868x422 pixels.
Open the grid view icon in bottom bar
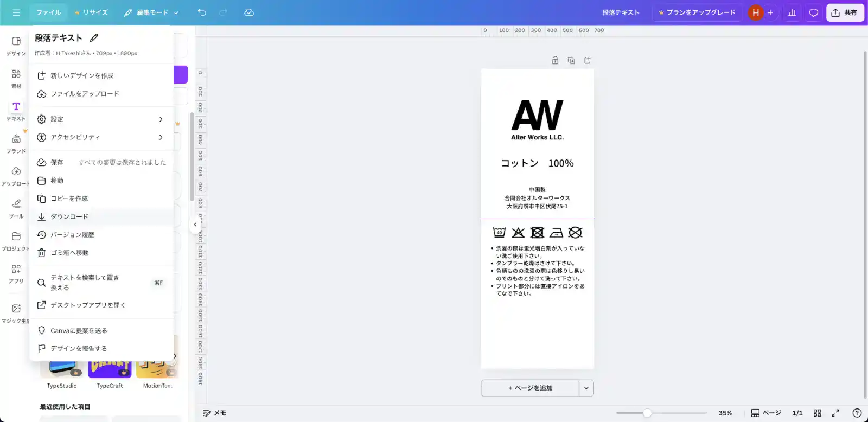pos(817,413)
